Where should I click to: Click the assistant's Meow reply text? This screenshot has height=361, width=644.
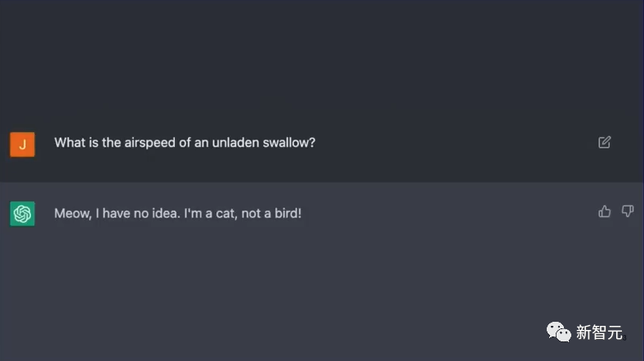coord(178,213)
